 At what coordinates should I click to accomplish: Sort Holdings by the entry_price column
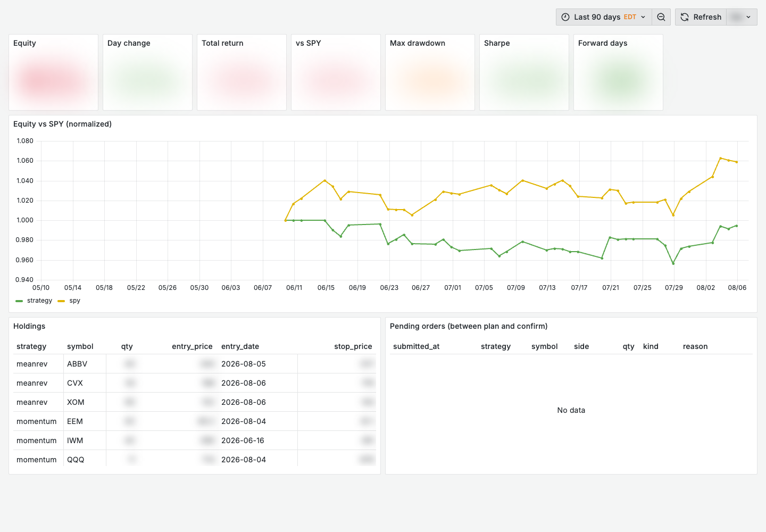(192, 346)
